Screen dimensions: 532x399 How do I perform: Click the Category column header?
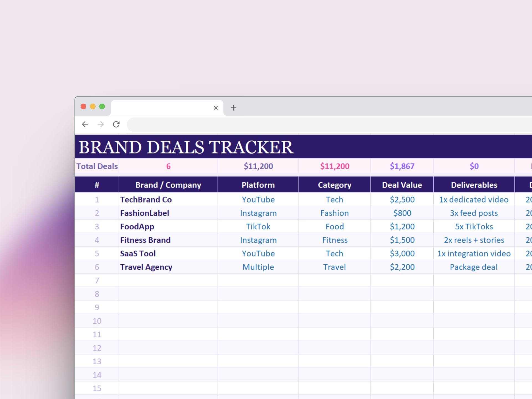click(335, 185)
